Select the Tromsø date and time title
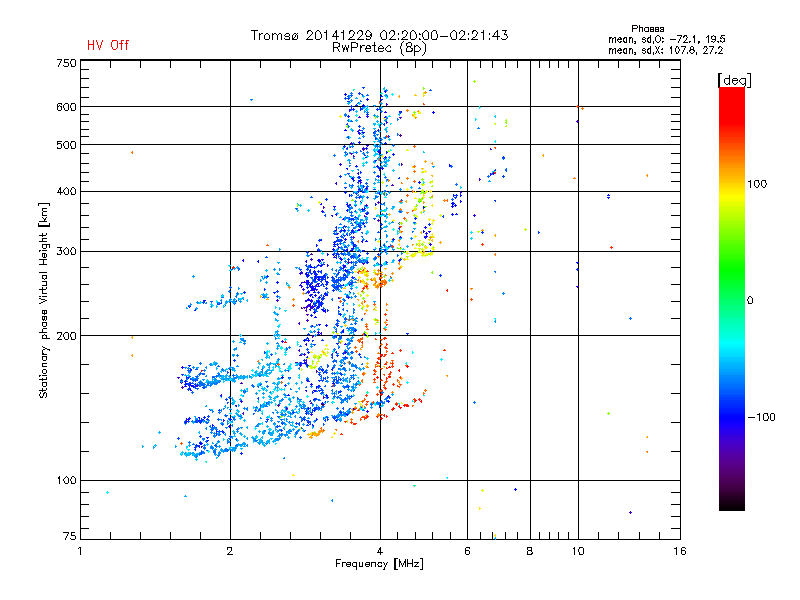Image resolution: width=800 pixels, height=600 pixels. (x=380, y=35)
